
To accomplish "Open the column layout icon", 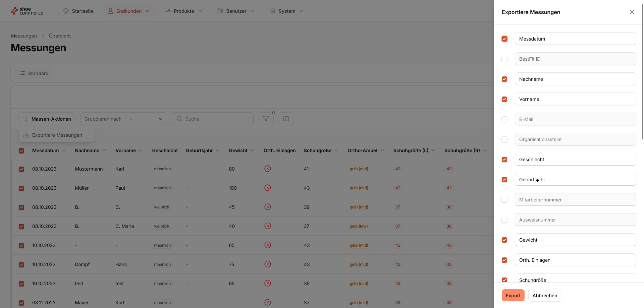I will [286, 119].
